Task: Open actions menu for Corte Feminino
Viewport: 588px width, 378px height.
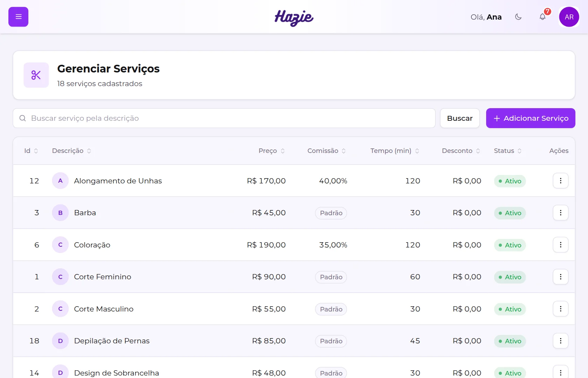Action: (561, 277)
